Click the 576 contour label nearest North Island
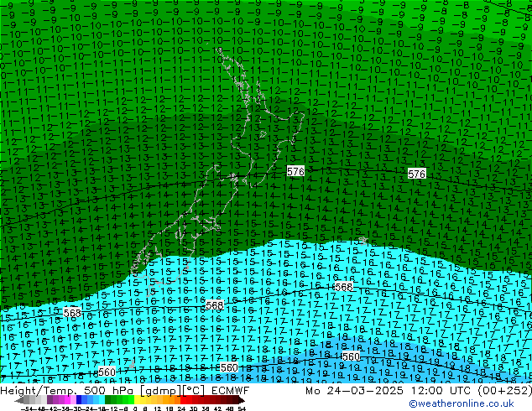Screen dimensions: 532x411 coord(295,171)
